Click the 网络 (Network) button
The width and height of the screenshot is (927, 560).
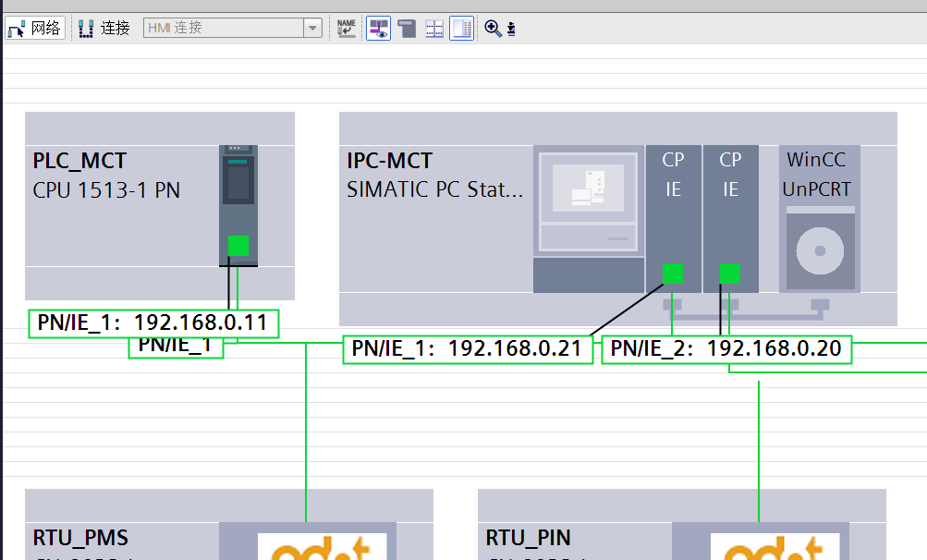[x=35, y=28]
